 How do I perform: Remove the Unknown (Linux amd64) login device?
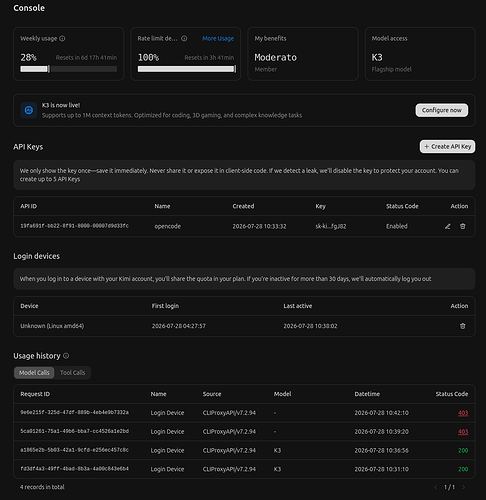tap(463, 326)
